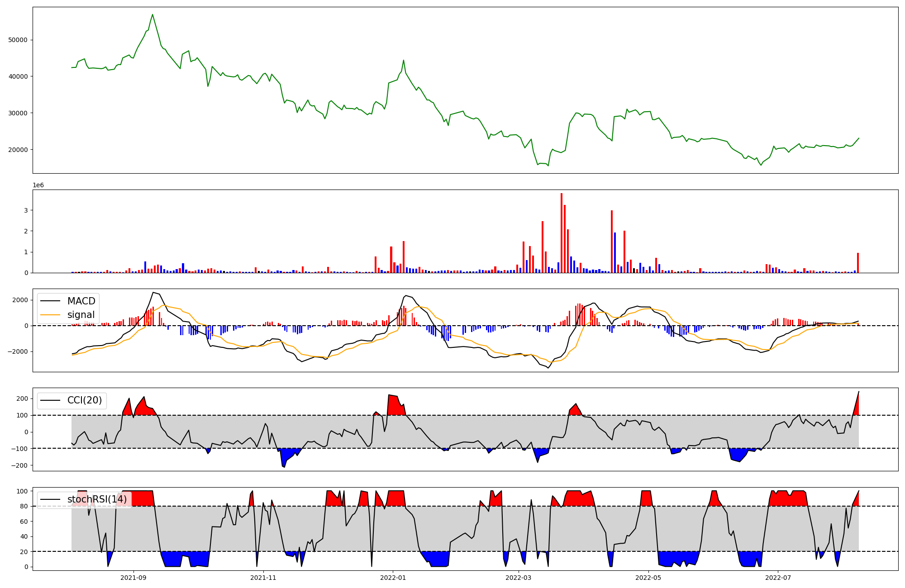905x588 pixels.
Task: Click the 50000 price axis tick label
Action: pos(18,40)
